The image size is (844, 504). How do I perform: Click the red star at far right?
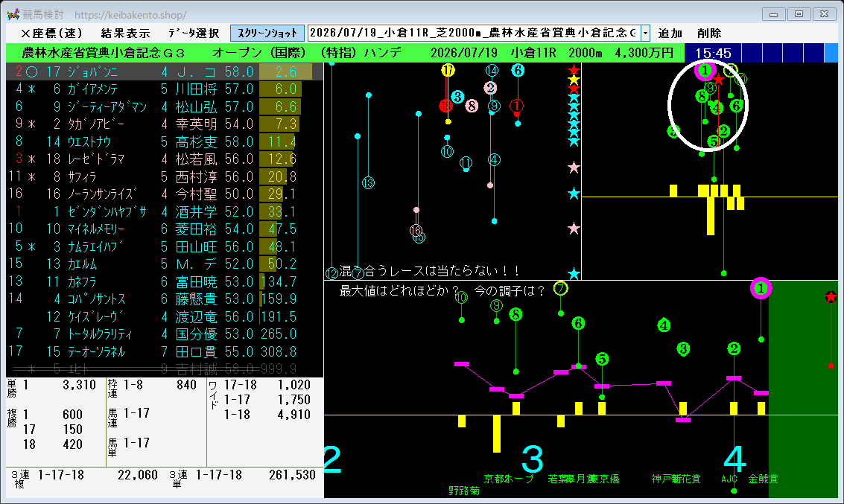(x=831, y=297)
